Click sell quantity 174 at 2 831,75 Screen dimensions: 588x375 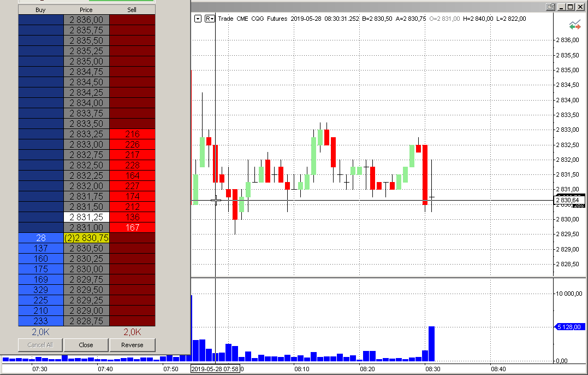(132, 196)
